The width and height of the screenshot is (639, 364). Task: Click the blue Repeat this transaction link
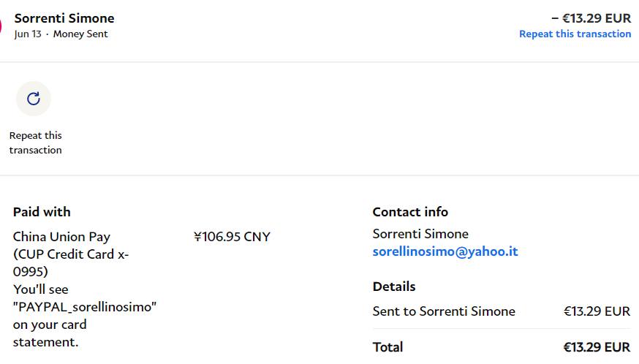[x=575, y=34]
